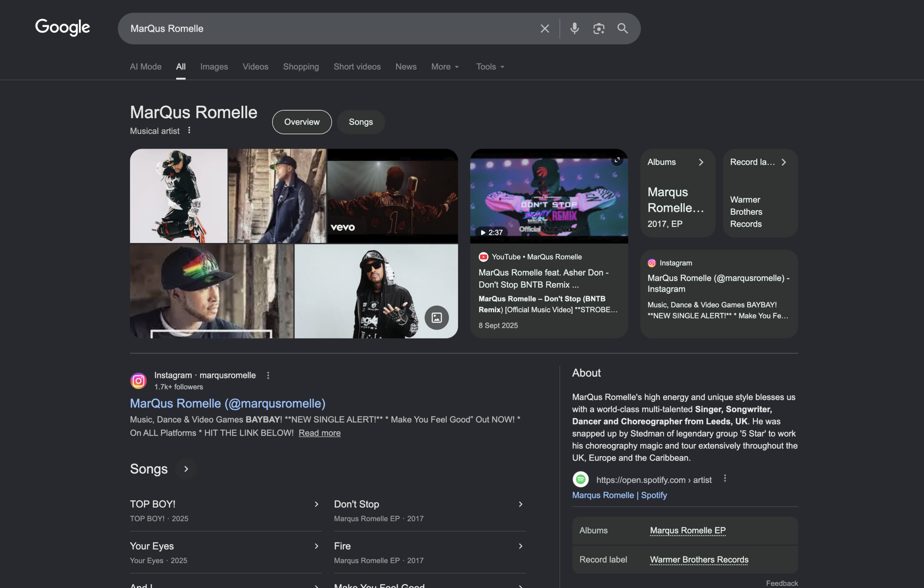Click the Spotify logo icon
This screenshot has height=588, width=924.
[x=581, y=480]
